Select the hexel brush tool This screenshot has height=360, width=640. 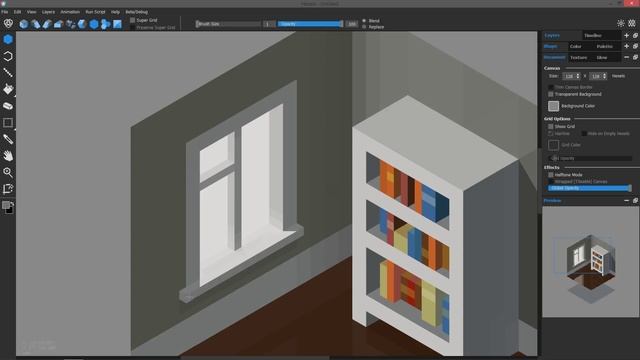pos(8,39)
